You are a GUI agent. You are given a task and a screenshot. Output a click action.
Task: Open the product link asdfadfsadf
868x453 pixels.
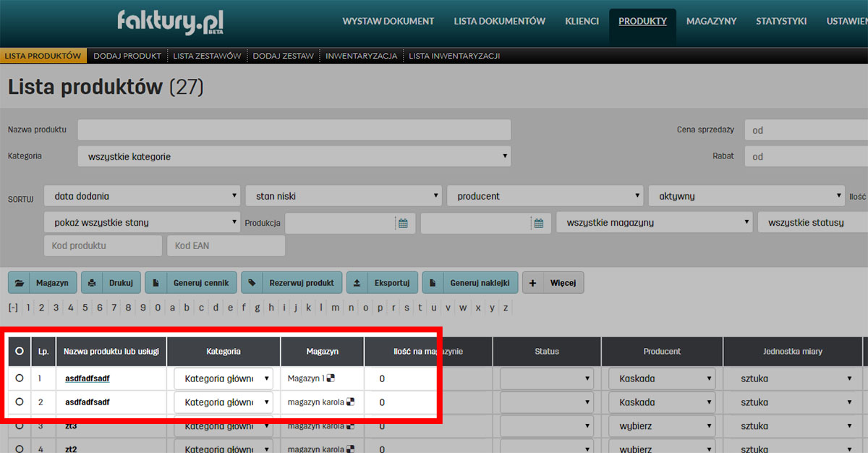pyautogui.click(x=86, y=378)
